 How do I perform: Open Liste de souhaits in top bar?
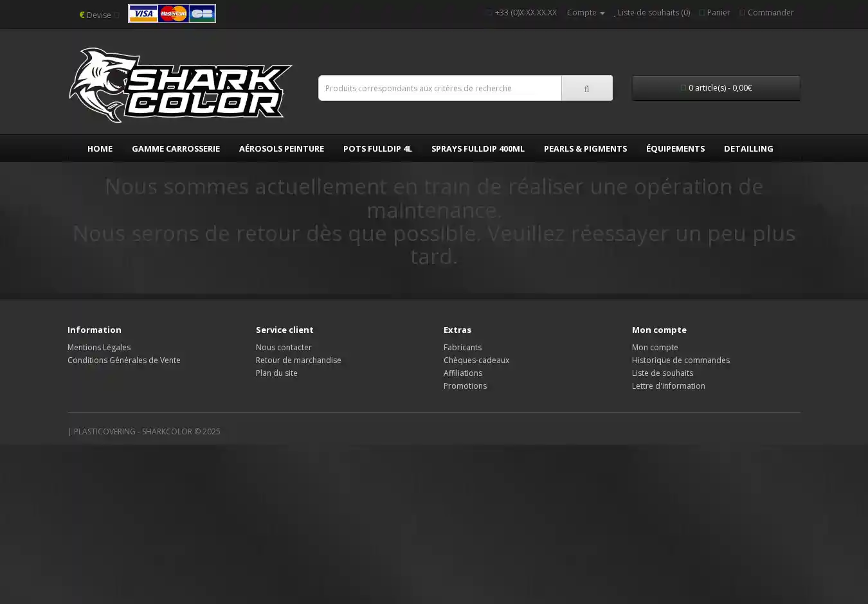click(652, 13)
